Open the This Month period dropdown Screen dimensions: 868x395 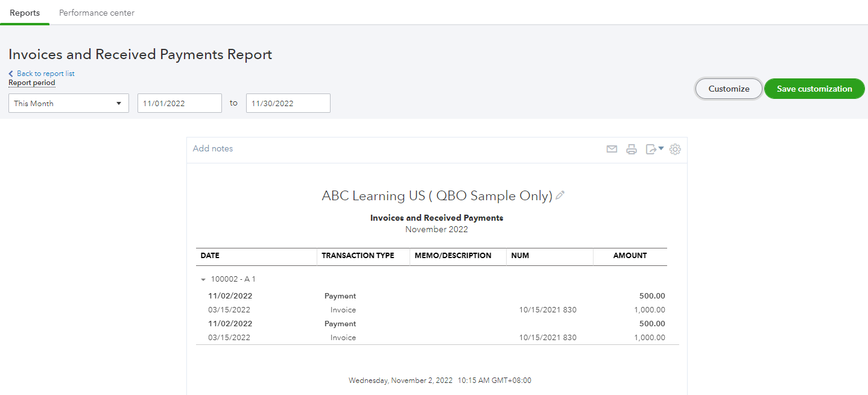[68, 103]
